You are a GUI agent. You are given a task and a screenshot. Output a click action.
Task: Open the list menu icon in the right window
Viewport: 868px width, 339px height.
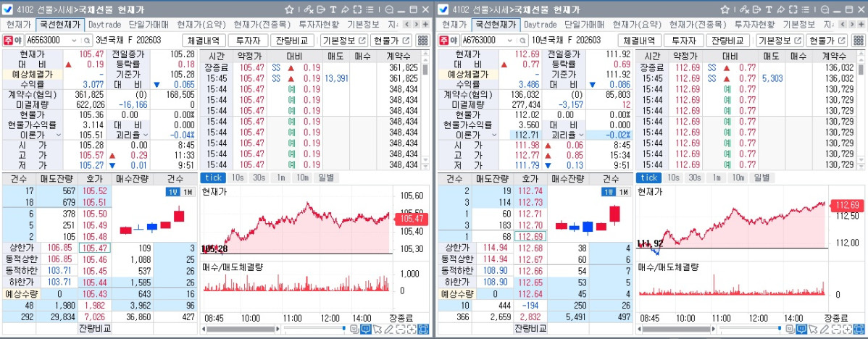coord(806,9)
